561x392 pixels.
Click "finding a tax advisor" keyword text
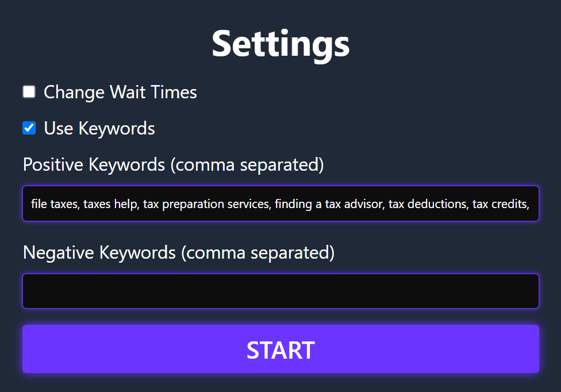(x=328, y=203)
